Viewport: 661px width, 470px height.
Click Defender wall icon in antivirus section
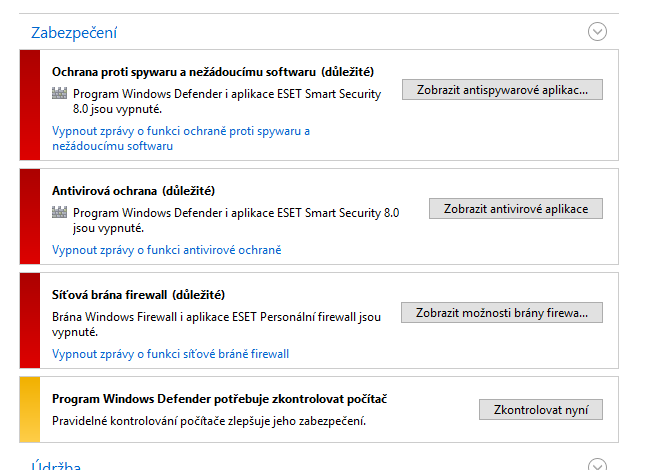click(x=59, y=212)
